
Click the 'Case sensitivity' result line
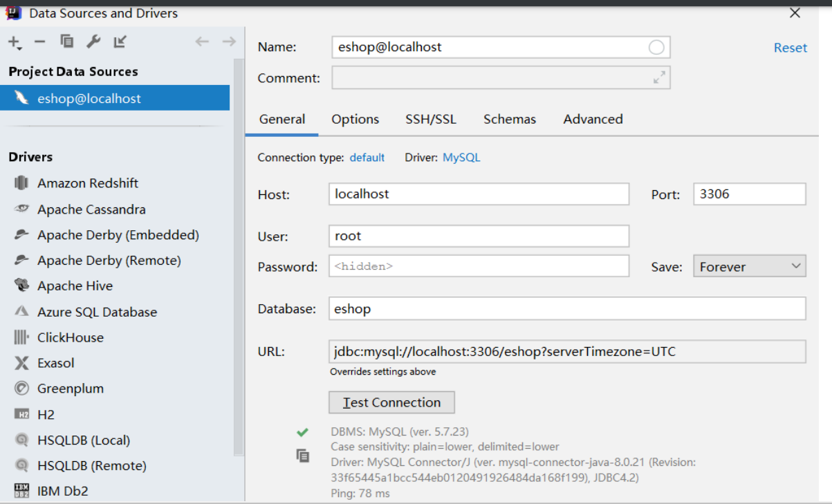445,447
